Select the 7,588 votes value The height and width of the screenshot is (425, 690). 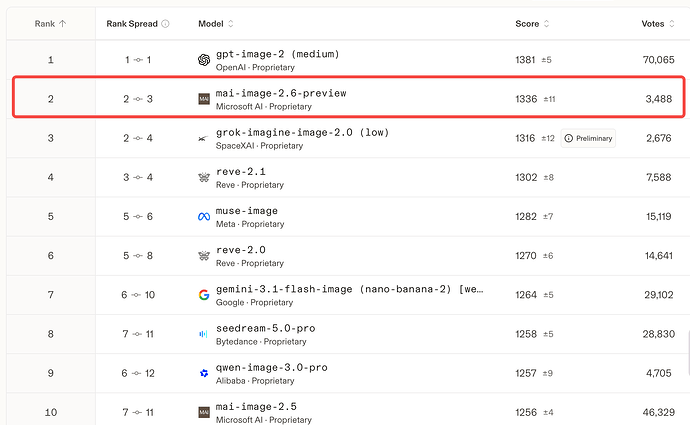point(659,177)
